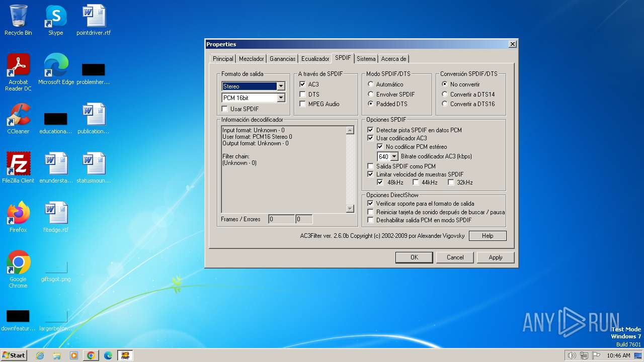Toggle Detectar pista SPDIF en datos PCM
This screenshot has height=362, width=644.
(x=371, y=130)
